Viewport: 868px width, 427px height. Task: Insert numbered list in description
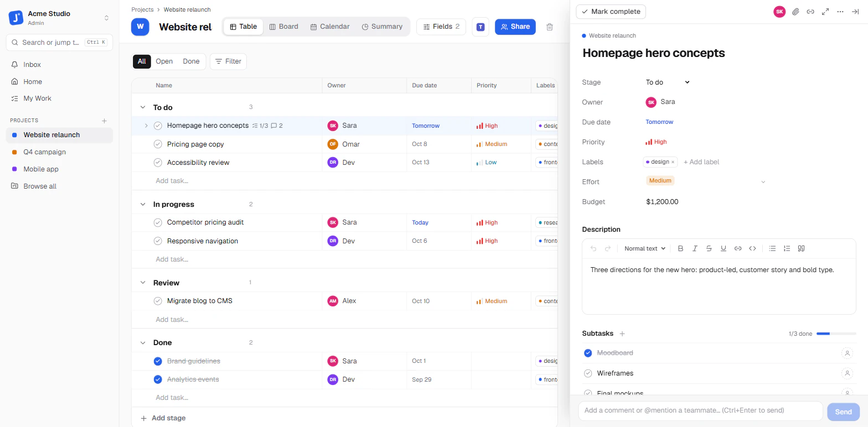pyautogui.click(x=787, y=248)
